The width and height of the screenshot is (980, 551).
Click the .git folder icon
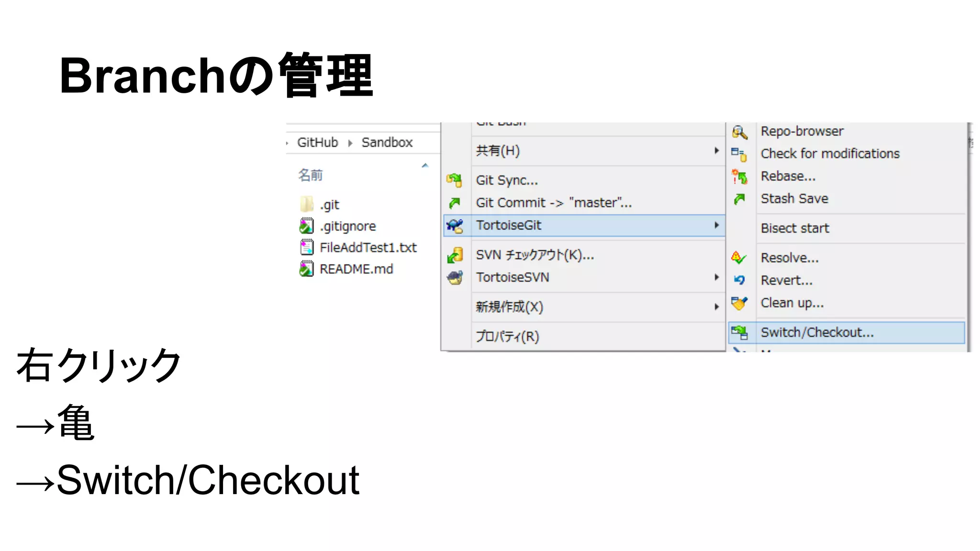[307, 205]
